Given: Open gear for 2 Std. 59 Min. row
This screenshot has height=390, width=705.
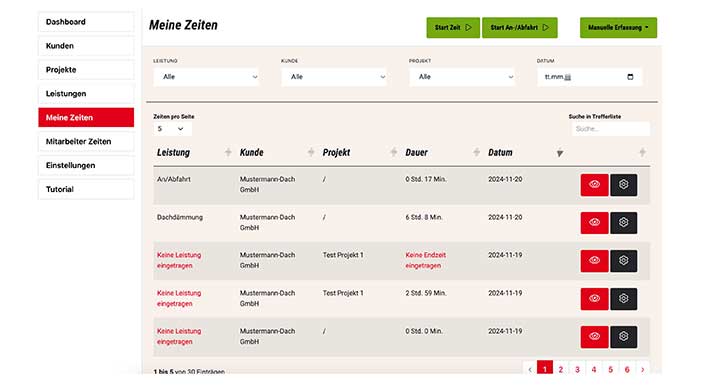Looking at the screenshot, I should pos(624,299).
